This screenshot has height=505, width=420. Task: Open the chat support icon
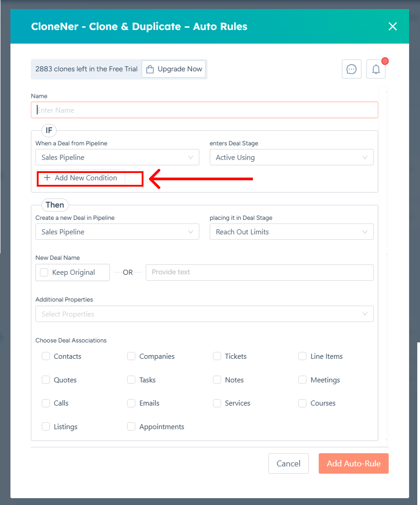coord(351,69)
